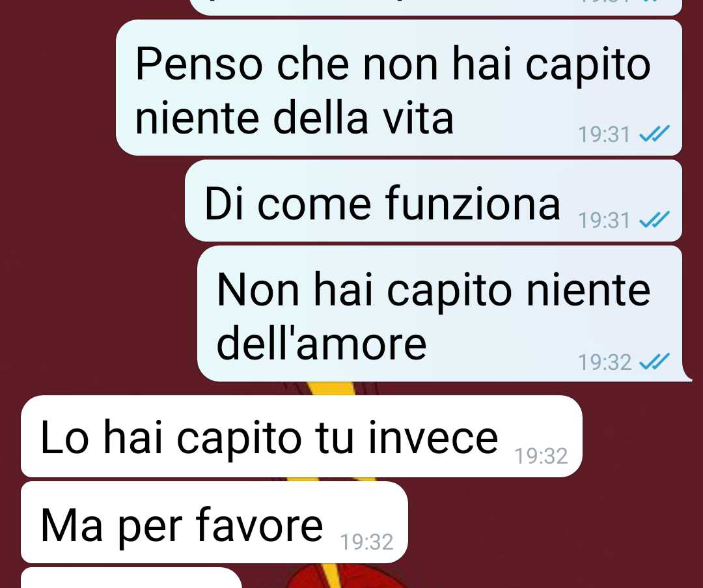Select the 'Penso che non hai capito' message

point(399,88)
